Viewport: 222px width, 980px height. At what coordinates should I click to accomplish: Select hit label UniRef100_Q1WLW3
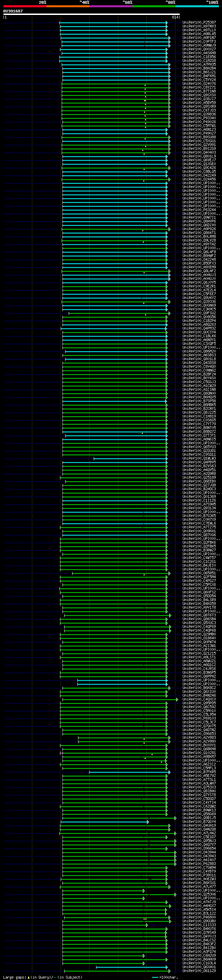pos(199,458)
